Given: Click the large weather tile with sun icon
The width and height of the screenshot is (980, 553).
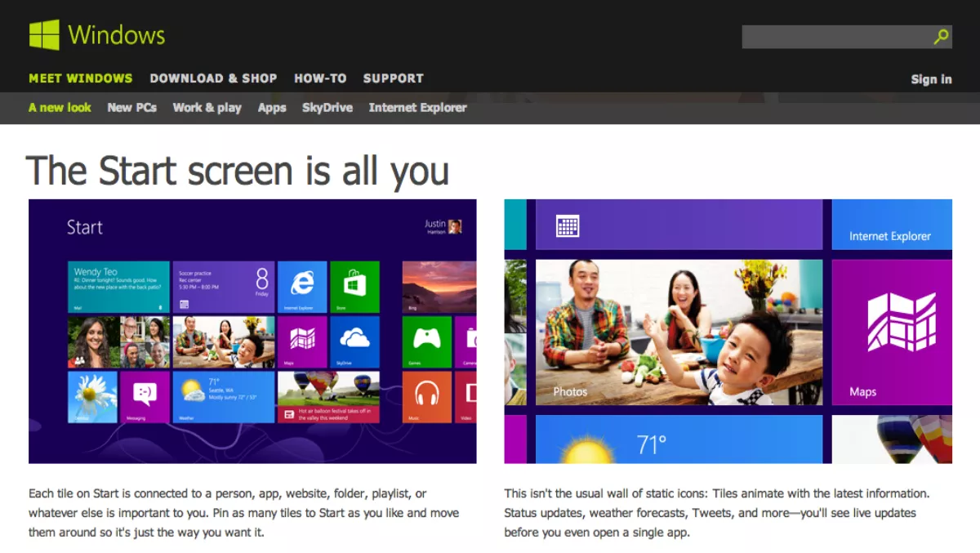Looking at the screenshot, I should 679,439.
